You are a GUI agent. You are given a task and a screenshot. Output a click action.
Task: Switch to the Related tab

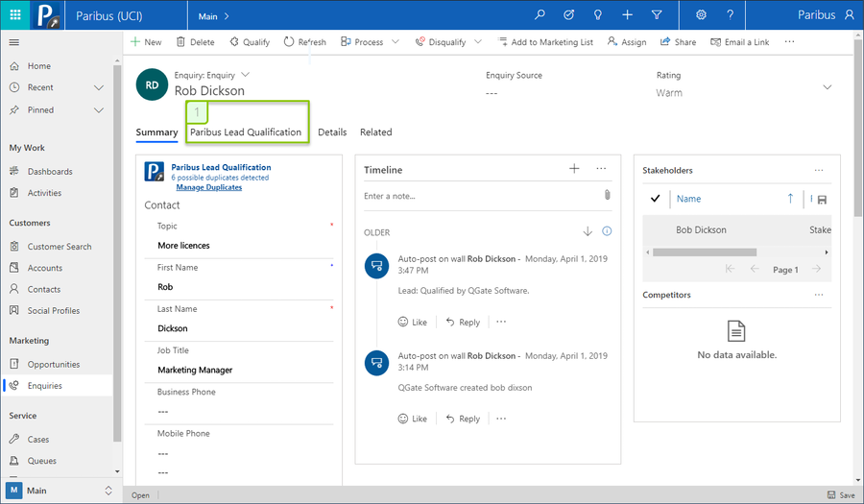(375, 132)
